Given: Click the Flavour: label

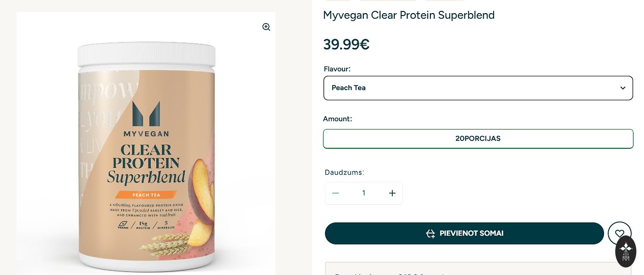Looking at the screenshot, I should (x=337, y=69).
